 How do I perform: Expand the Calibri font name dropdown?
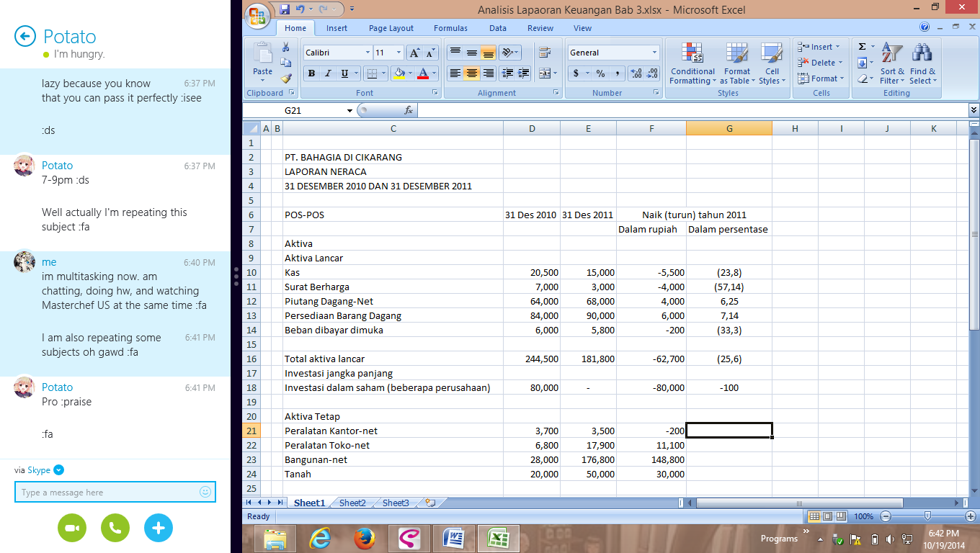click(x=367, y=53)
